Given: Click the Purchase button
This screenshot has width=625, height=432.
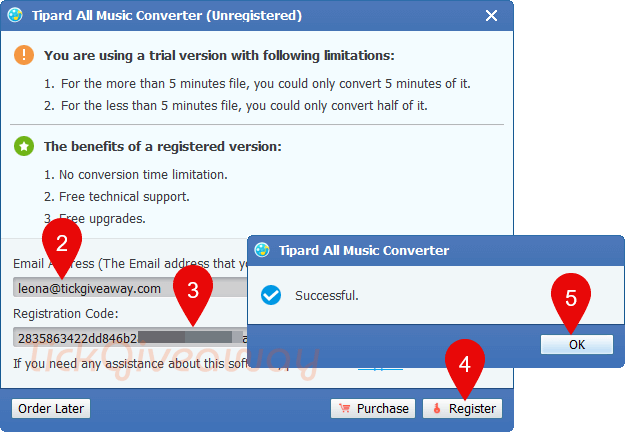Looking at the screenshot, I should coord(373,408).
